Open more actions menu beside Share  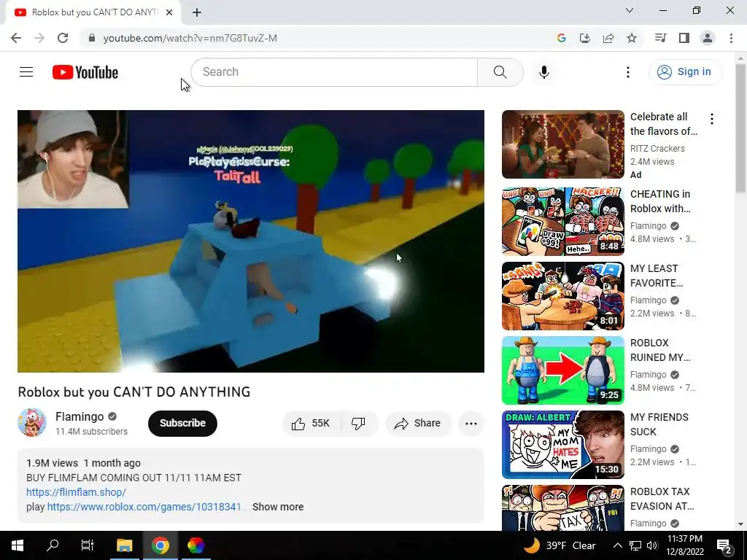click(x=471, y=424)
